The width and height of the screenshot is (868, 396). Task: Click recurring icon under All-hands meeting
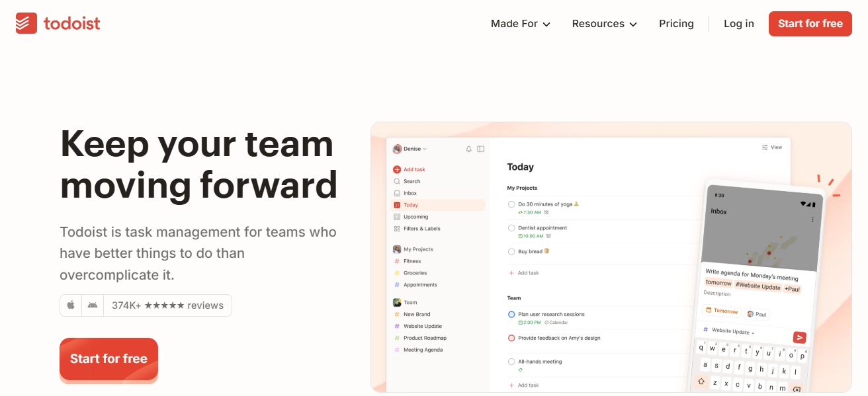(x=521, y=370)
